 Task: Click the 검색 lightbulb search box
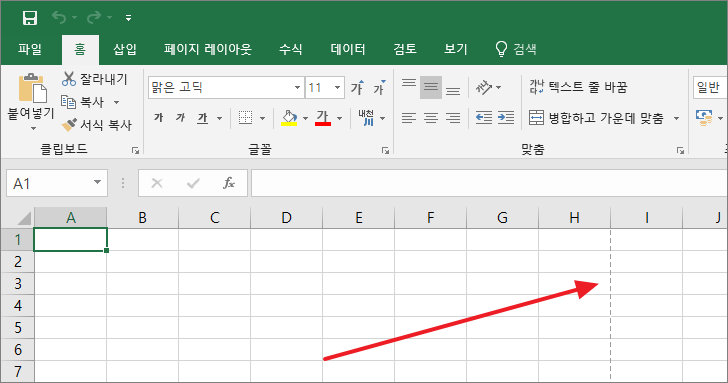[x=516, y=49]
